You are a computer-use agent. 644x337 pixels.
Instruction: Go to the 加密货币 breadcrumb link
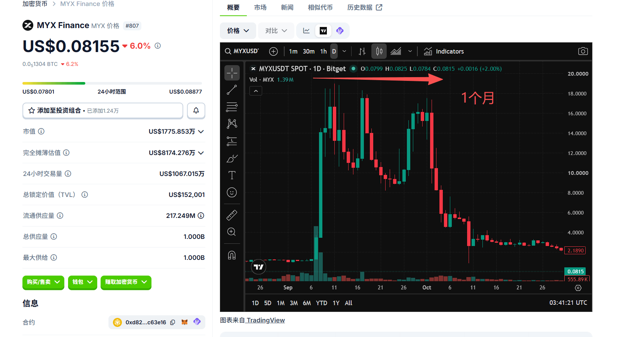click(35, 4)
